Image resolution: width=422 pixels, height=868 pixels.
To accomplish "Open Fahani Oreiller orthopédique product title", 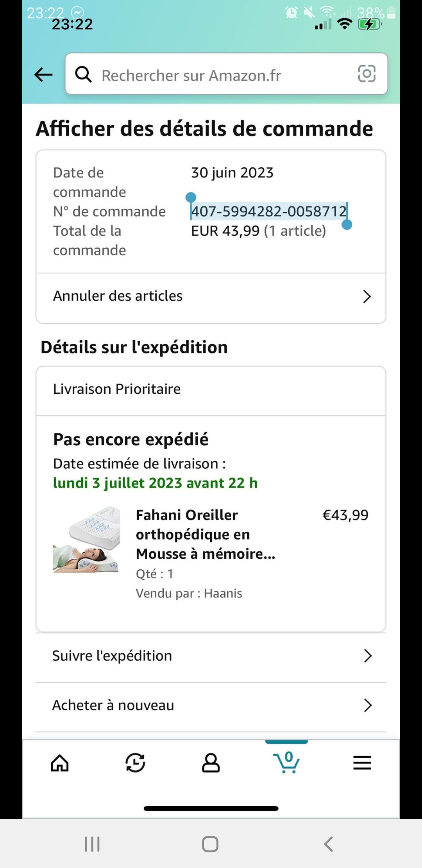I will click(205, 534).
